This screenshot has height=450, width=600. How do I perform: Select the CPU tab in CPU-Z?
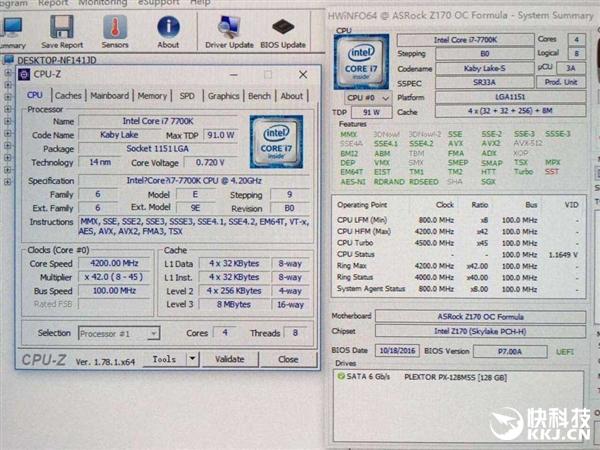coord(34,95)
